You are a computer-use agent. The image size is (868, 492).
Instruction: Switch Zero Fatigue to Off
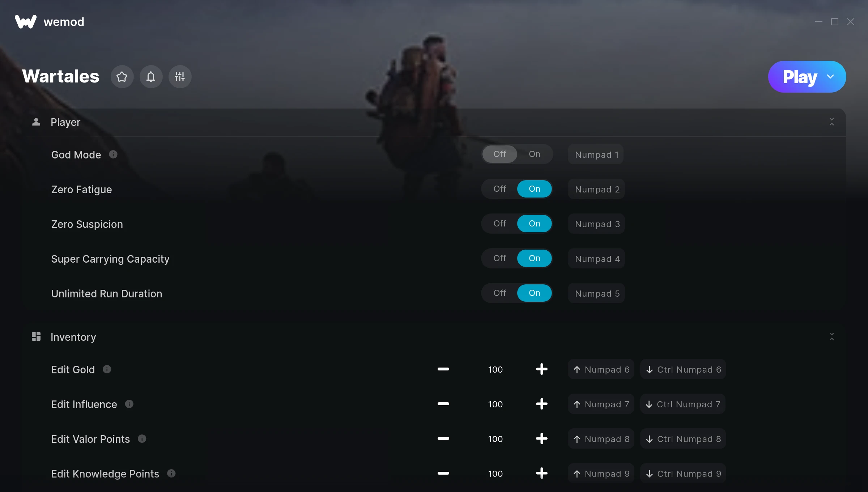click(500, 189)
